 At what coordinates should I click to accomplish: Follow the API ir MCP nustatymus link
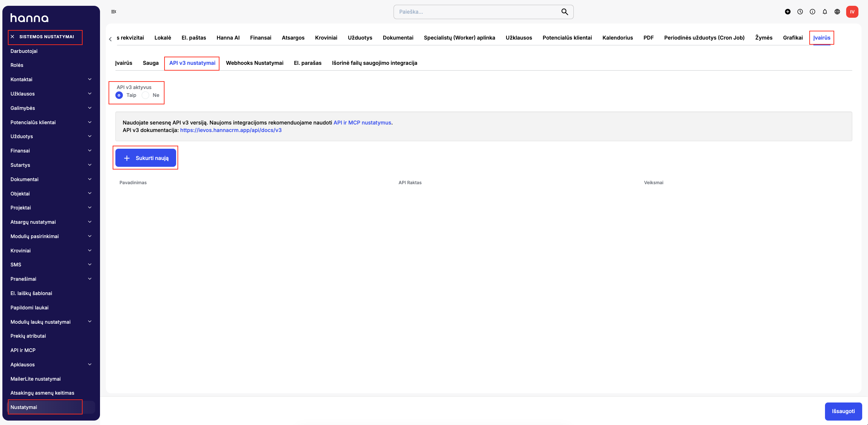pos(362,123)
